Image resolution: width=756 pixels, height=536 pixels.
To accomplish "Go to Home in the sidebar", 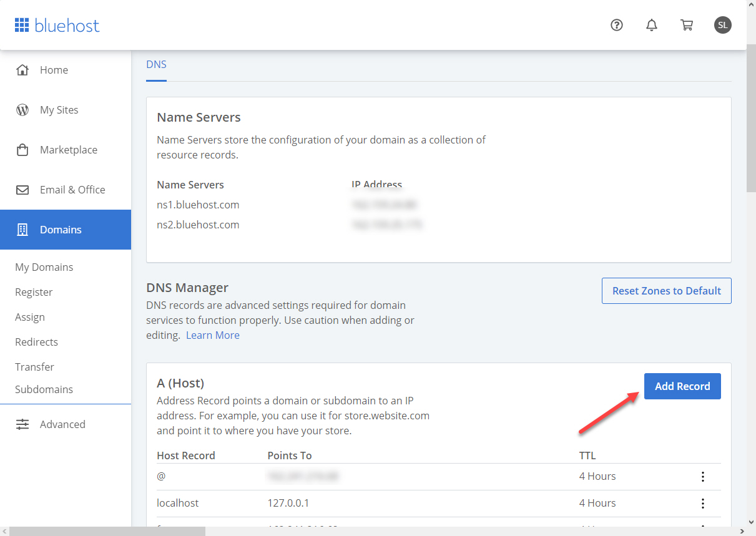I will (66, 70).
